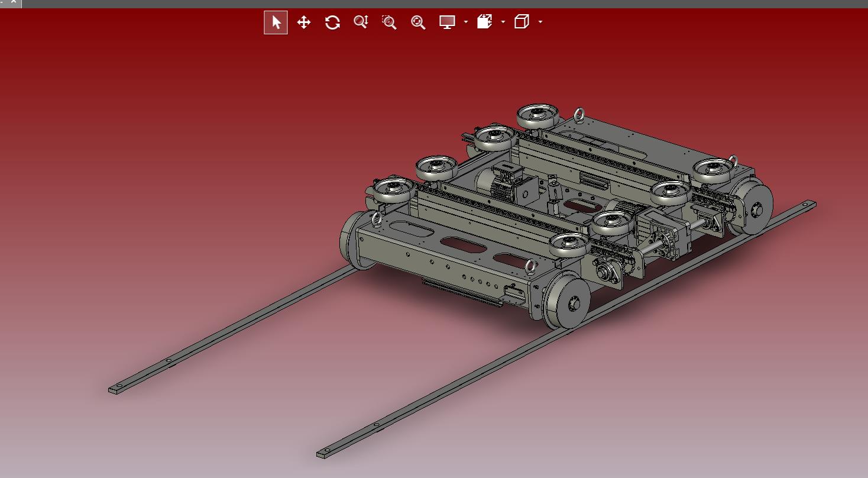
Task: Open the view orientation cube dropdown
Action: point(540,22)
